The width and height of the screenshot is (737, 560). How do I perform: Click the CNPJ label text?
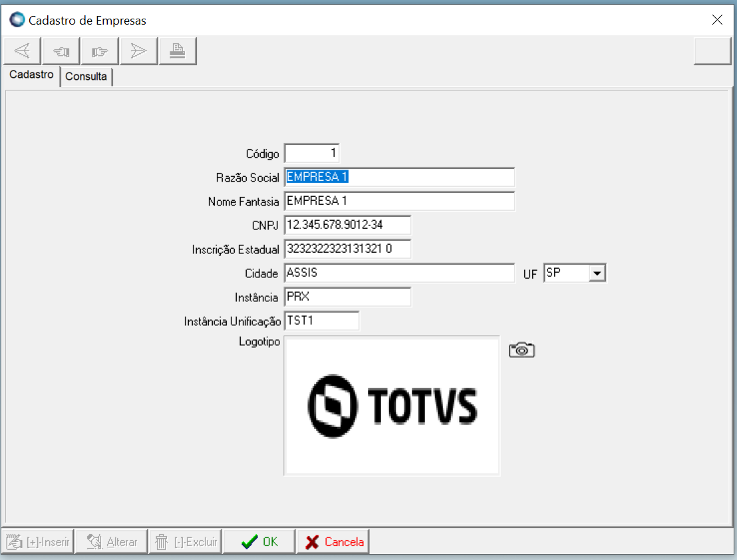[x=265, y=225]
